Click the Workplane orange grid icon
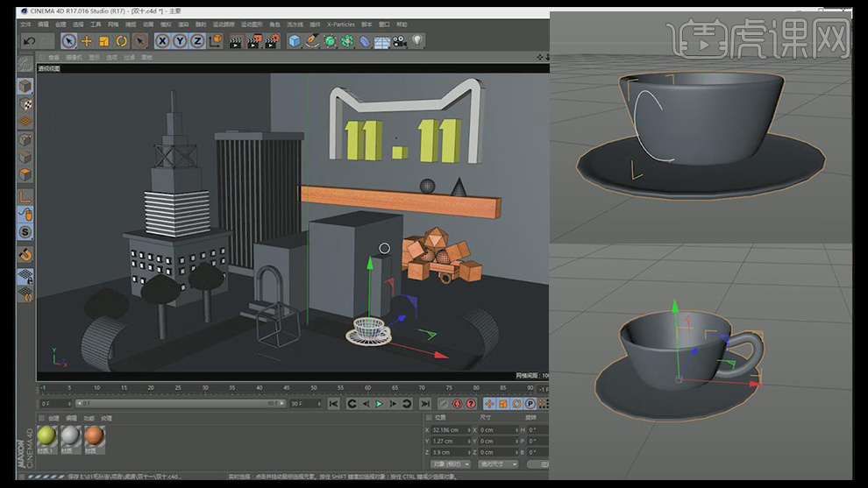The width and height of the screenshot is (868, 488). (x=25, y=121)
